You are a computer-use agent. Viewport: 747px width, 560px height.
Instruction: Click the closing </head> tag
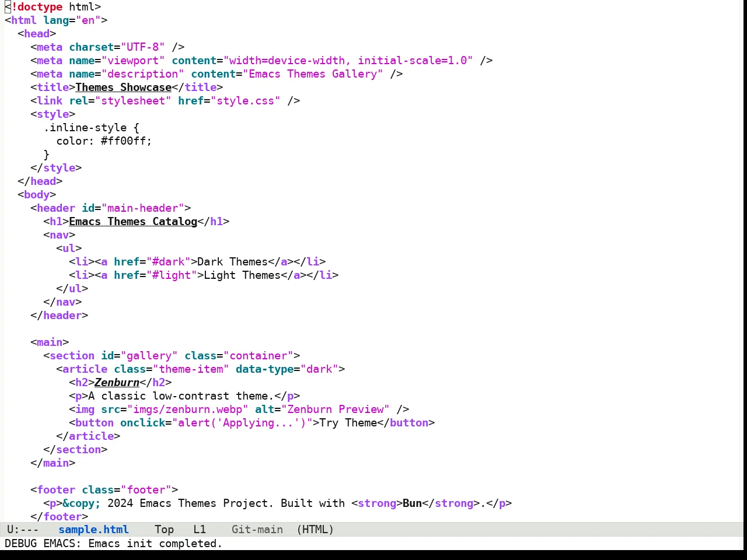(40, 181)
